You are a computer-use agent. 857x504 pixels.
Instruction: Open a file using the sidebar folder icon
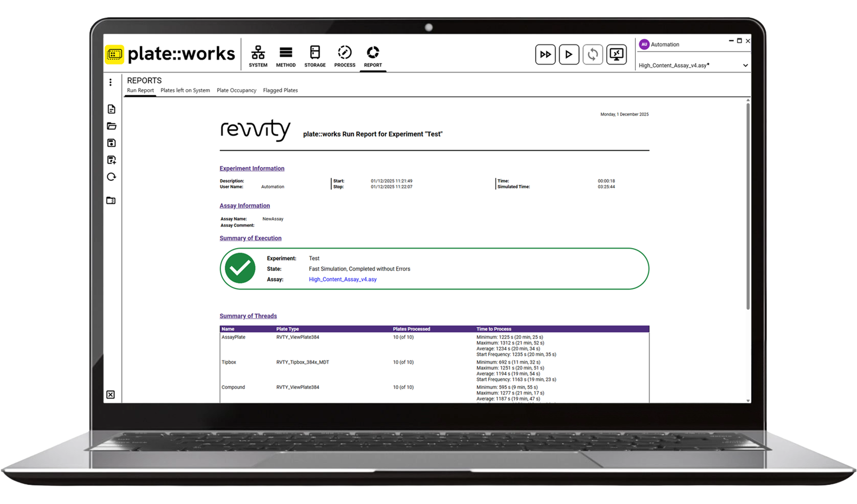tap(111, 126)
